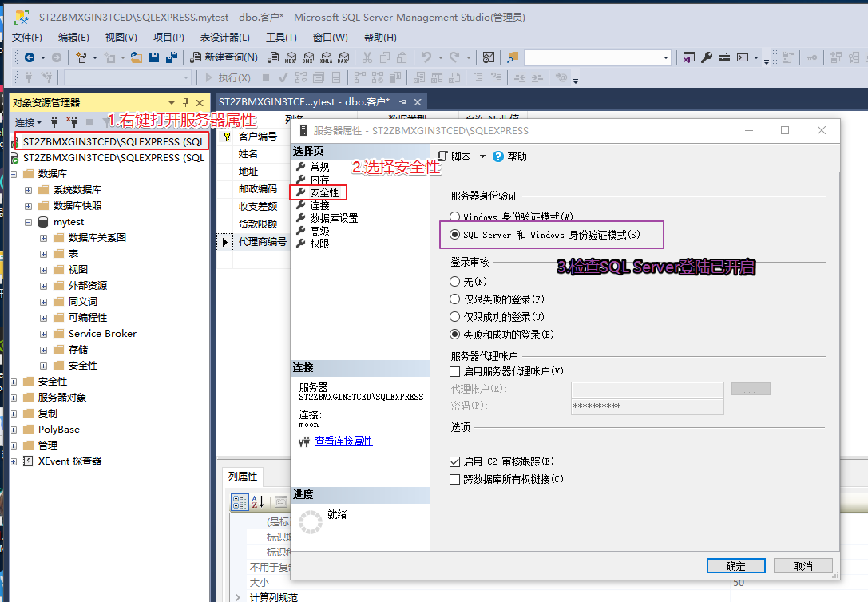Click the 新建查询(N) new query button
Viewport: 868px width, 602px height.
coord(224,57)
